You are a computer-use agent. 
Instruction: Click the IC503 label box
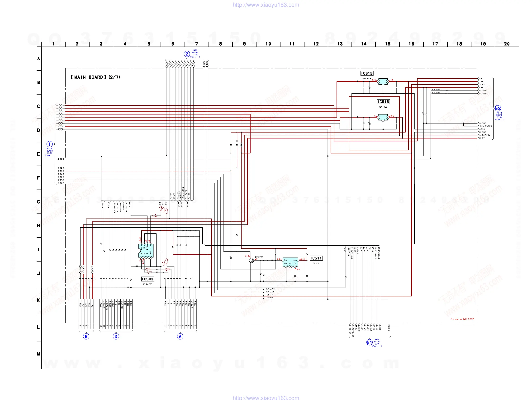[147, 279]
